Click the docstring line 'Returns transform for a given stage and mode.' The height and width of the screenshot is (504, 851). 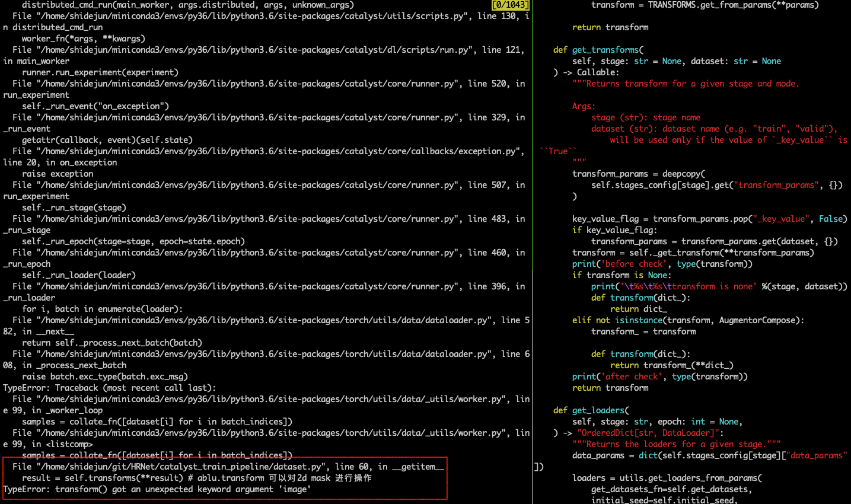tap(686, 84)
